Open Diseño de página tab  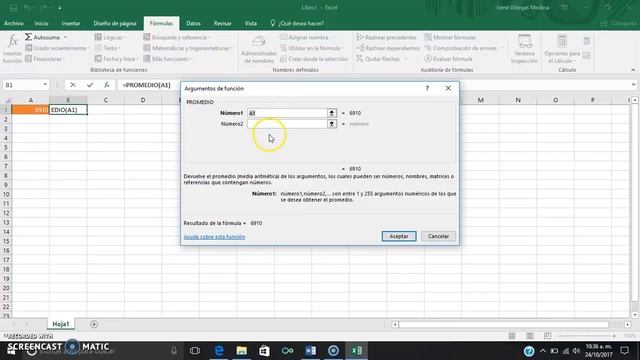[x=115, y=24]
